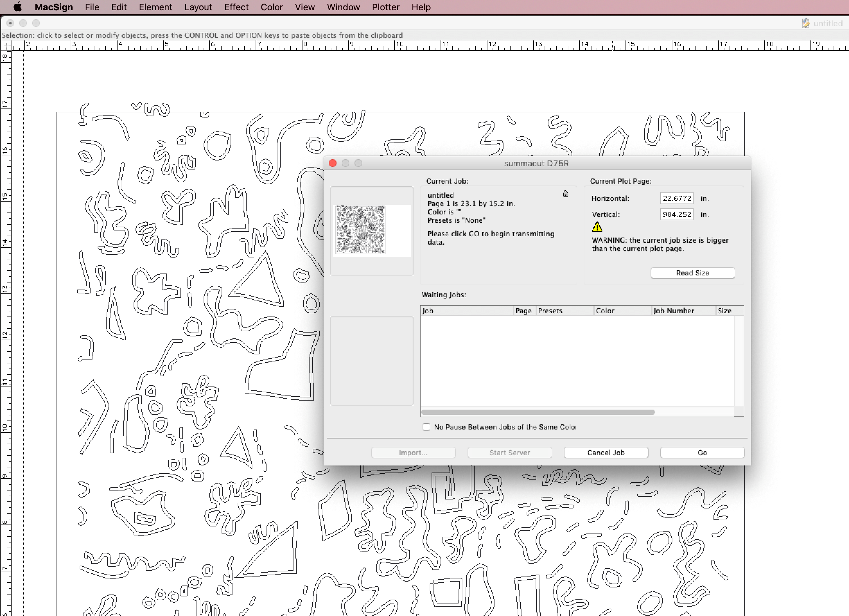
Task: Click the Size column header
Action: [730, 311]
